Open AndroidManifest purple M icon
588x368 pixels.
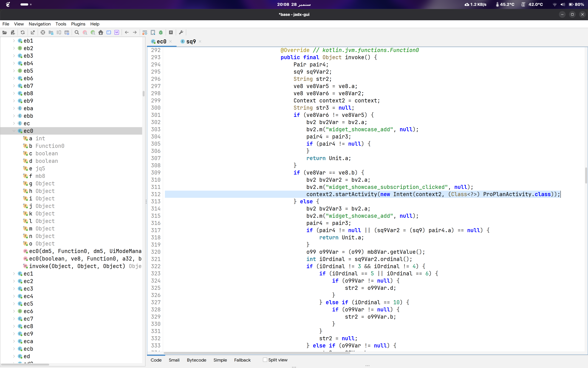click(x=117, y=32)
